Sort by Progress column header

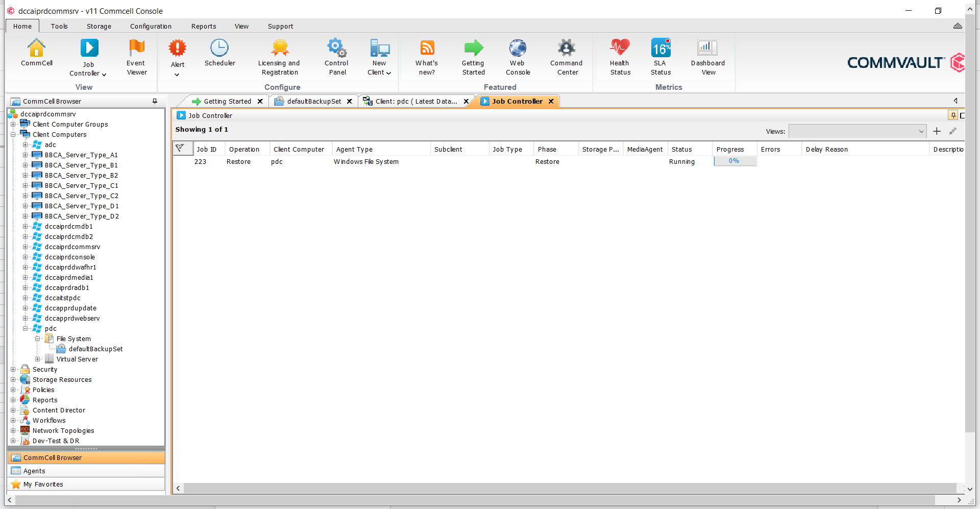click(x=734, y=149)
